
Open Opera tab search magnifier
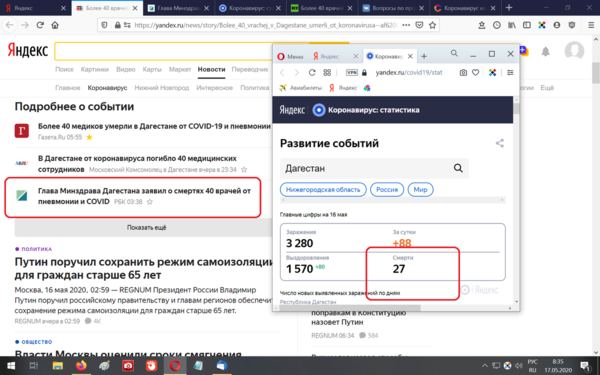(x=454, y=54)
